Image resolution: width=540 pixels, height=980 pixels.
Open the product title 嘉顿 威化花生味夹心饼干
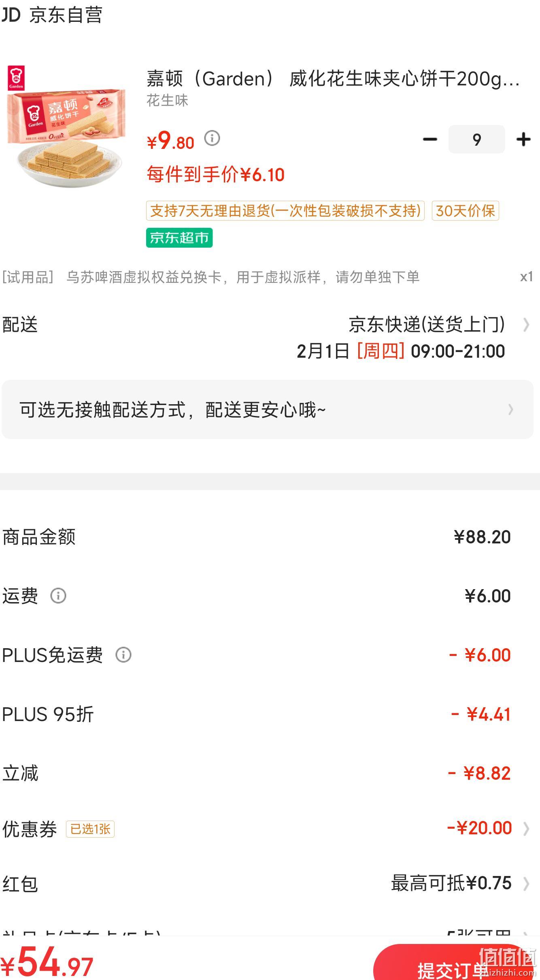tap(333, 78)
